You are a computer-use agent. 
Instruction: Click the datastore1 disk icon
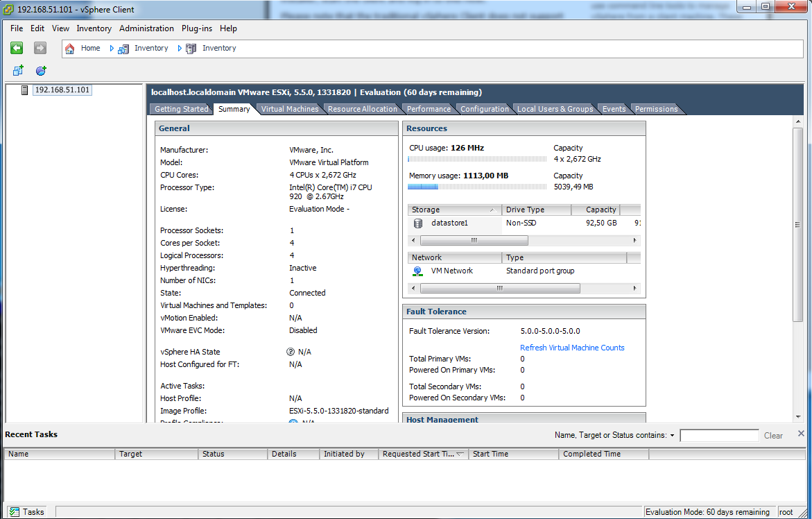[418, 223]
